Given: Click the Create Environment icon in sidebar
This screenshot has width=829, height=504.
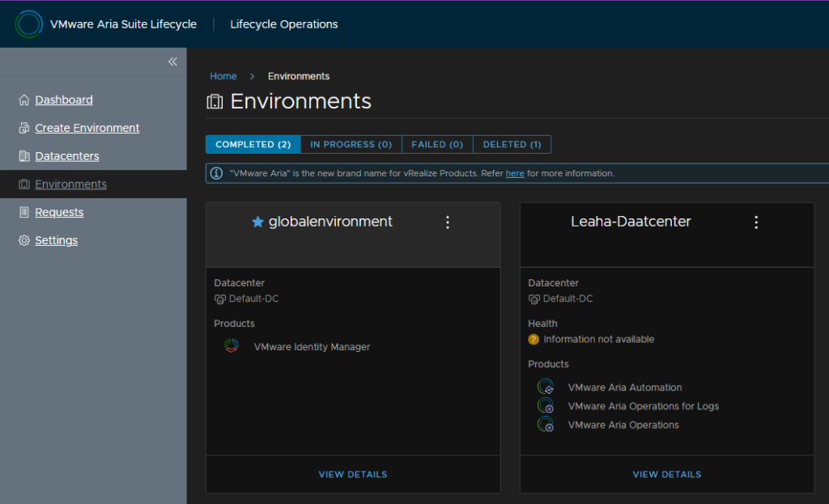Looking at the screenshot, I should coord(23,128).
